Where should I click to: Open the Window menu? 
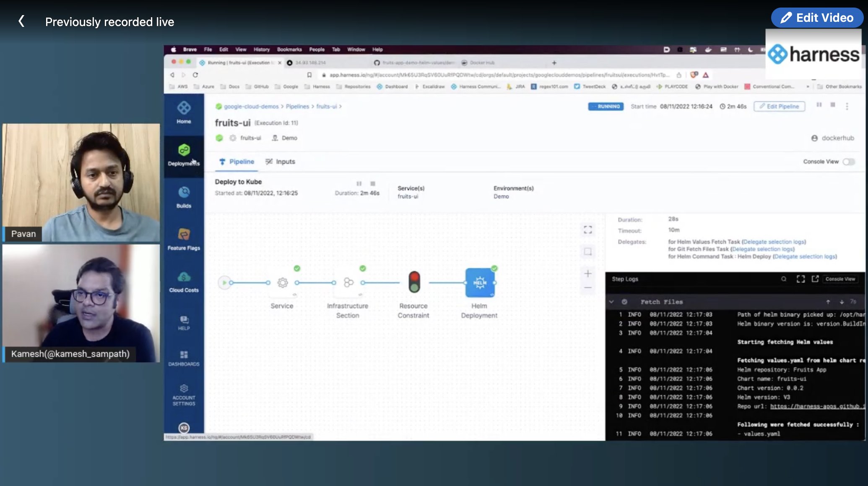pos(356,50)
